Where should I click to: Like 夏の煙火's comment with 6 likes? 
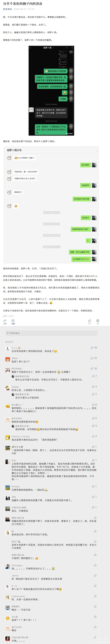pos(93,404)
